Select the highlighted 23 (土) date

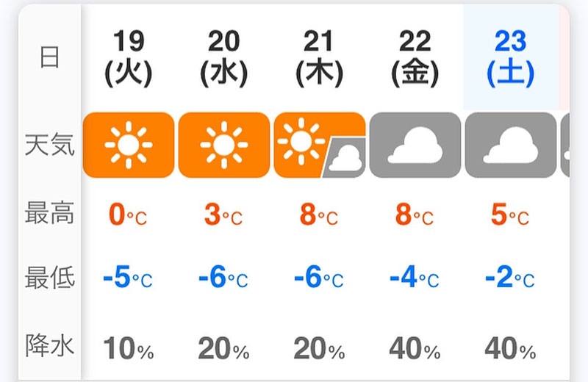(510, 57)
